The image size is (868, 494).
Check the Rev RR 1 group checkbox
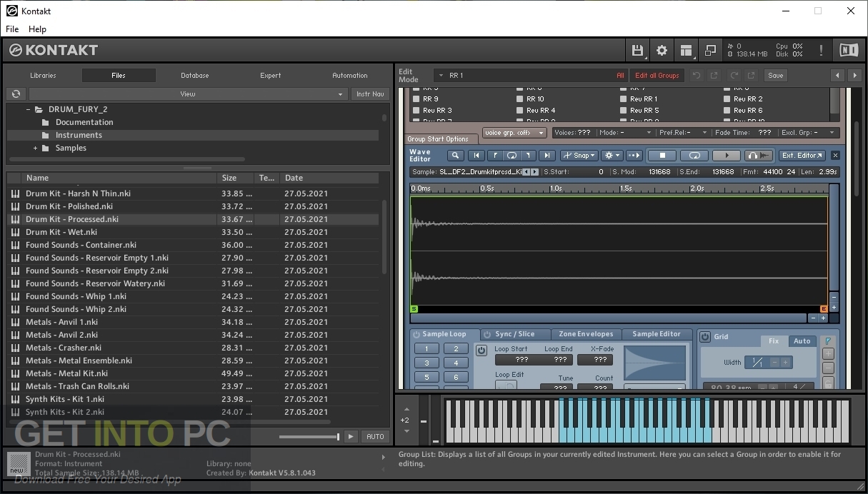[x=624, y=99]
